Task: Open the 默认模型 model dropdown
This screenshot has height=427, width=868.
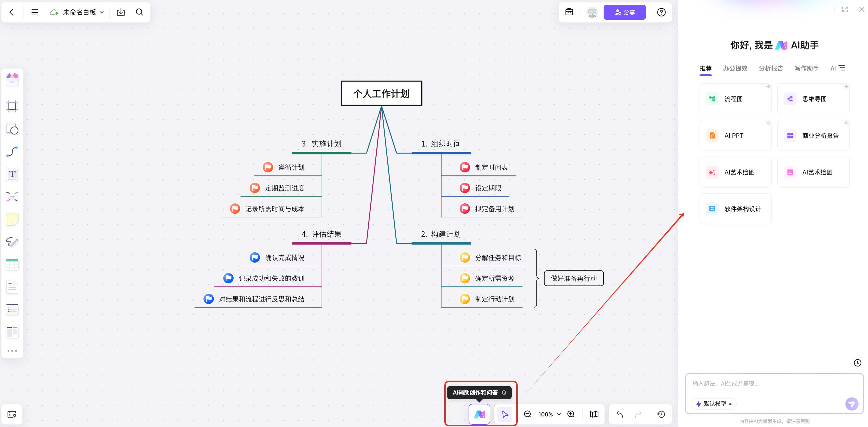Action: [714, 404]
